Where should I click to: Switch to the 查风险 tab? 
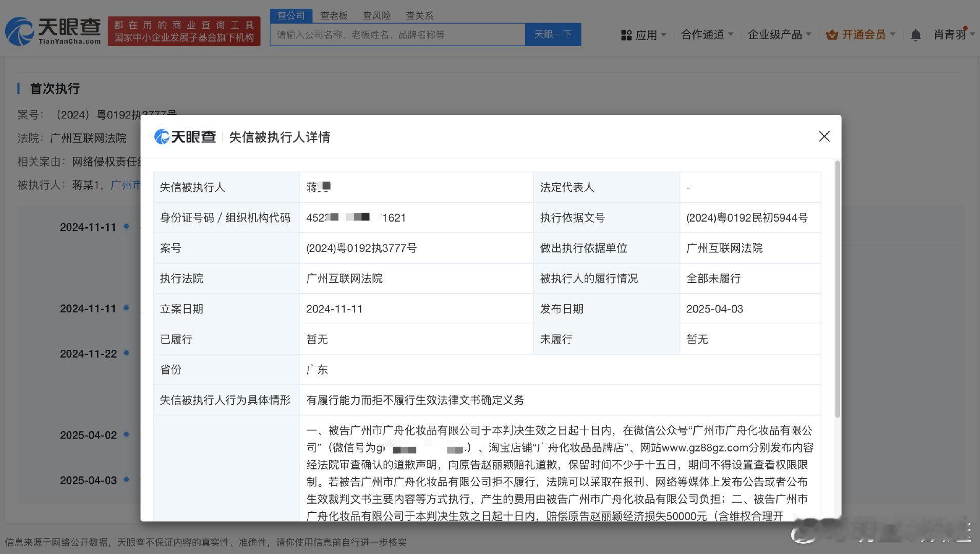point(377,15)
